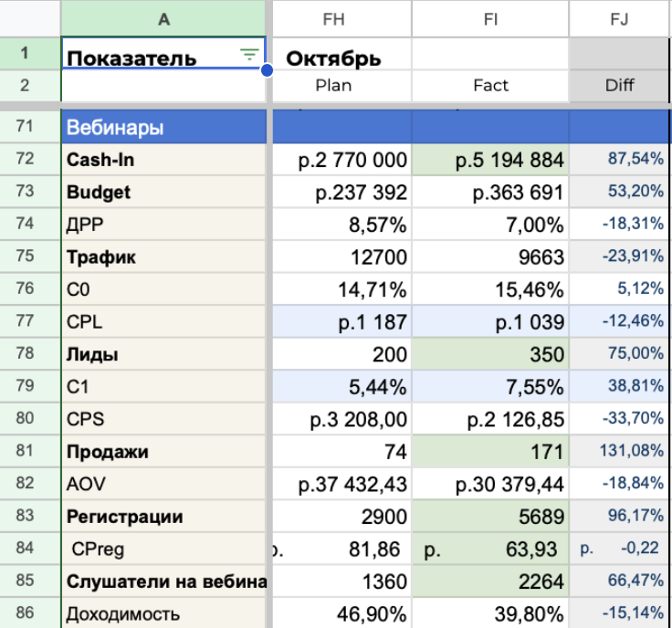
Task: Open filter icon in Показатель cell
Action: pos(249,55)
